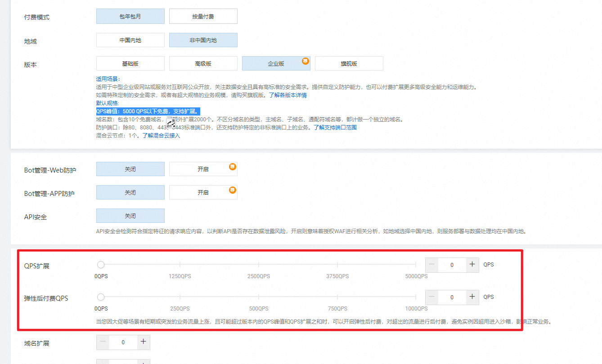
Task: Set Bot管理-Web防护 to 关闭
Action: click(x=130, y=169)
